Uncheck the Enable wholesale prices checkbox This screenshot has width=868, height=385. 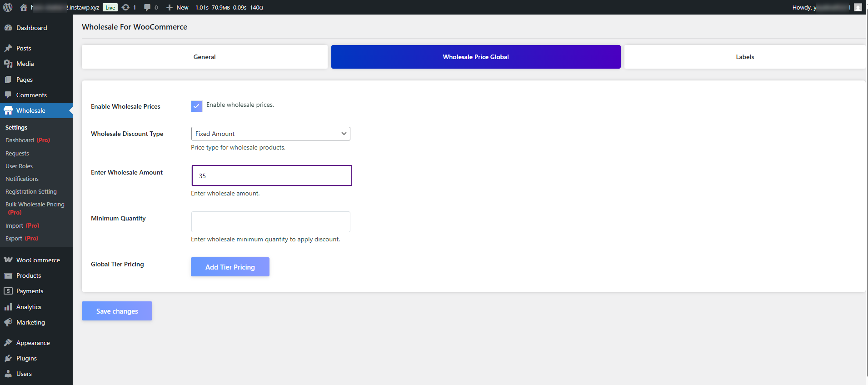[197, 106]
